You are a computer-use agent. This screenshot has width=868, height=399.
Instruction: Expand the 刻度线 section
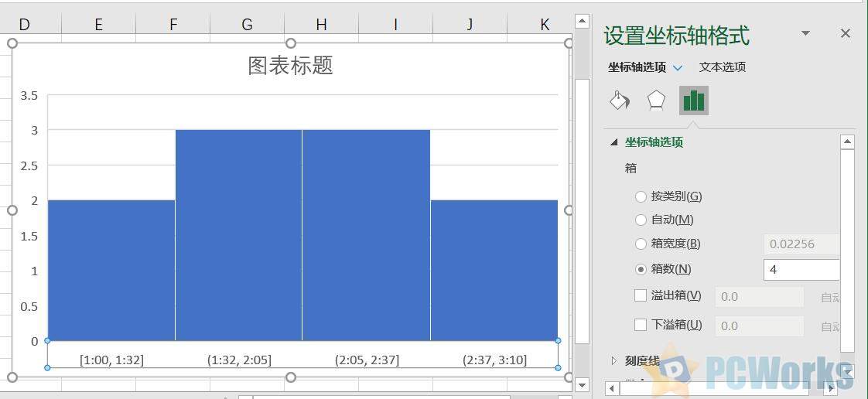tap(613, 361)
